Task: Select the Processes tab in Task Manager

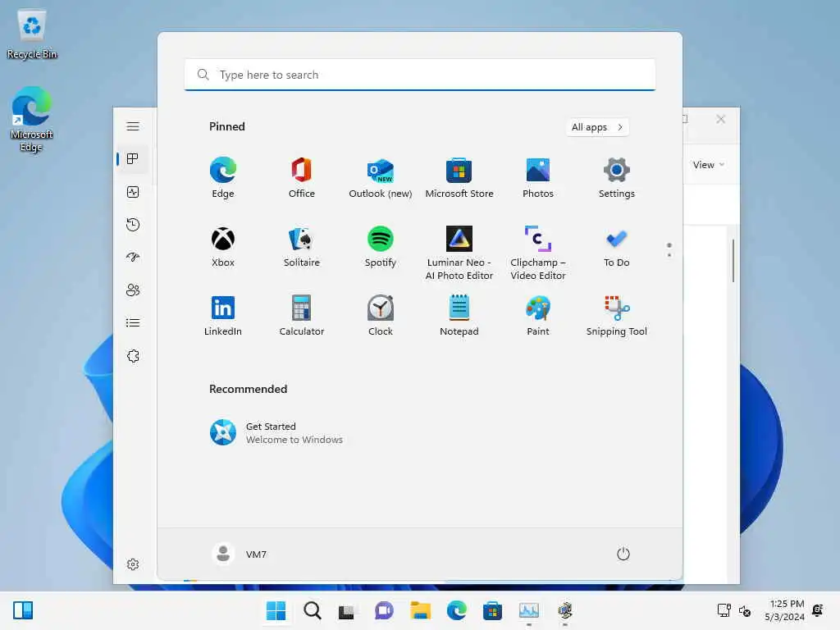Action: coord(133,159)
